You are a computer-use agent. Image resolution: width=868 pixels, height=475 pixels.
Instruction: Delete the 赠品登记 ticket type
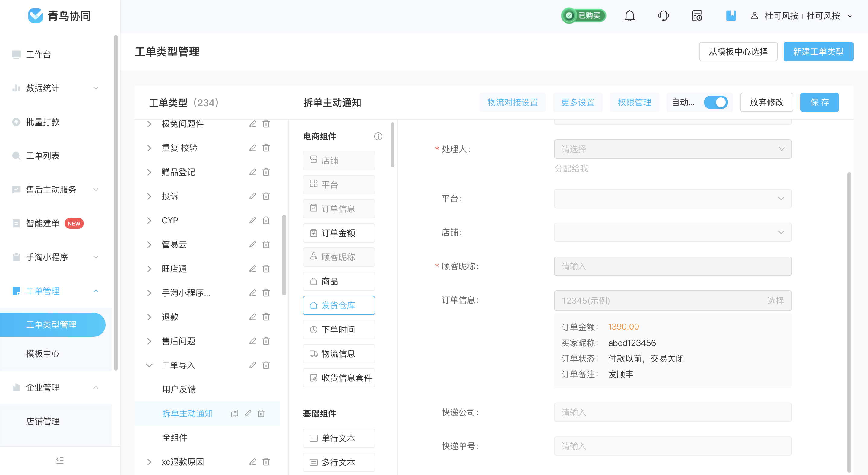[266, 172]
